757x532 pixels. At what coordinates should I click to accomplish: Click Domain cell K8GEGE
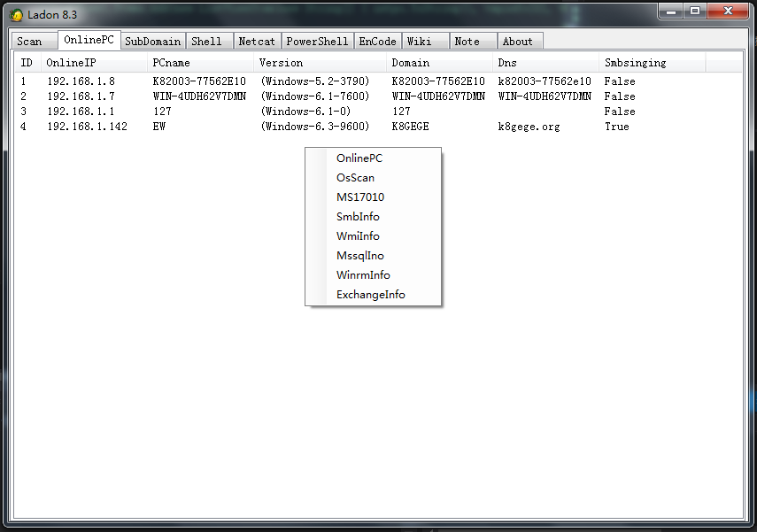(410, 127)
